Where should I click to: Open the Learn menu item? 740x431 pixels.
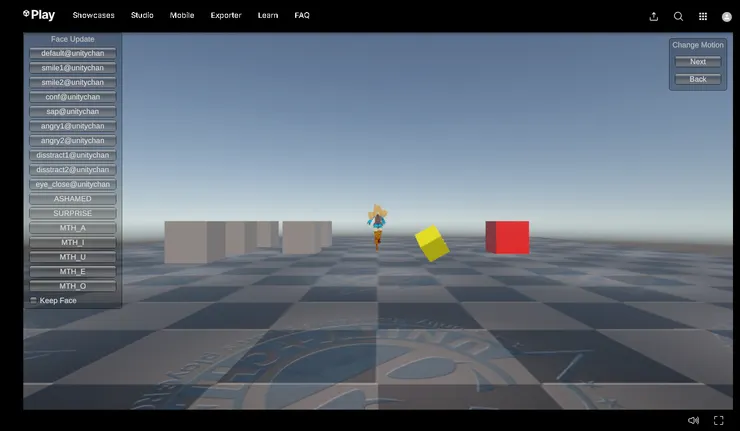[x=268, y=15]
